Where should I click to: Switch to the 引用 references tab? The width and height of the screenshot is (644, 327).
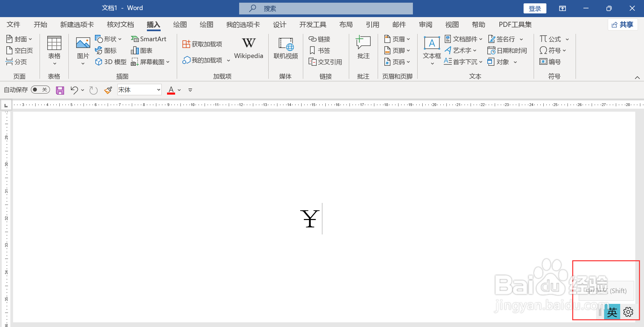click(x=372, y=24)
